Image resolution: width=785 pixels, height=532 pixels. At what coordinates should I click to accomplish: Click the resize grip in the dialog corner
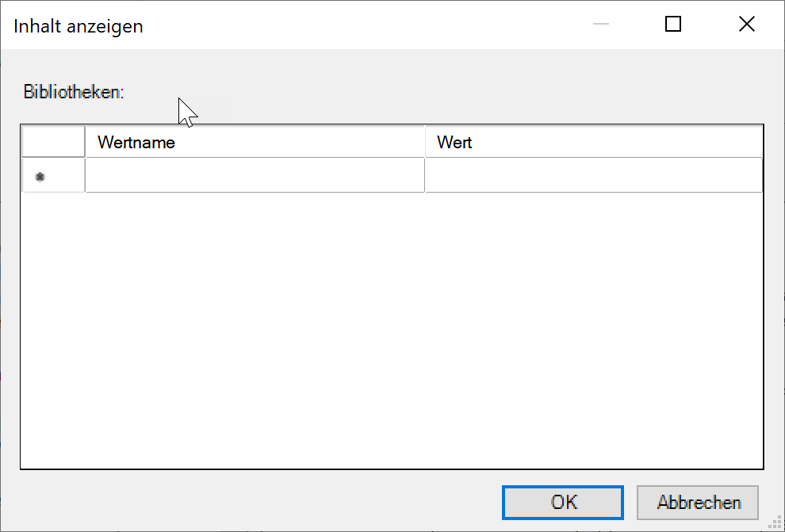click(777, 524)
